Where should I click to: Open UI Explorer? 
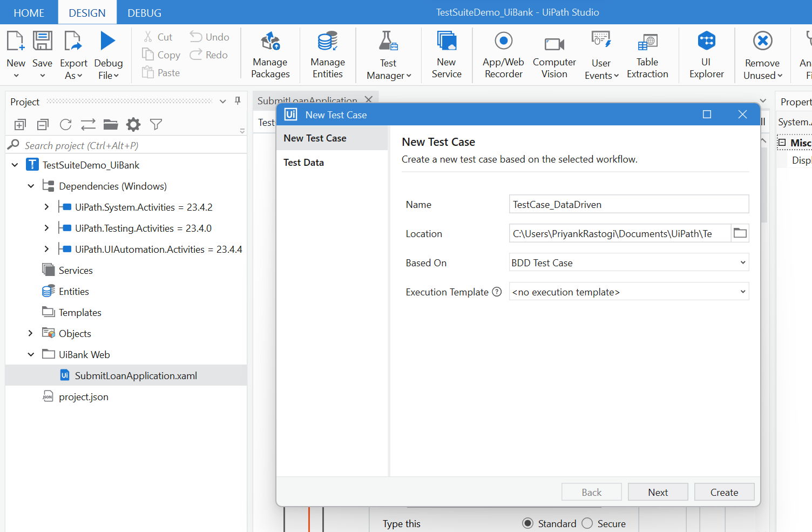pyautogui.click(x=706, y=55)
